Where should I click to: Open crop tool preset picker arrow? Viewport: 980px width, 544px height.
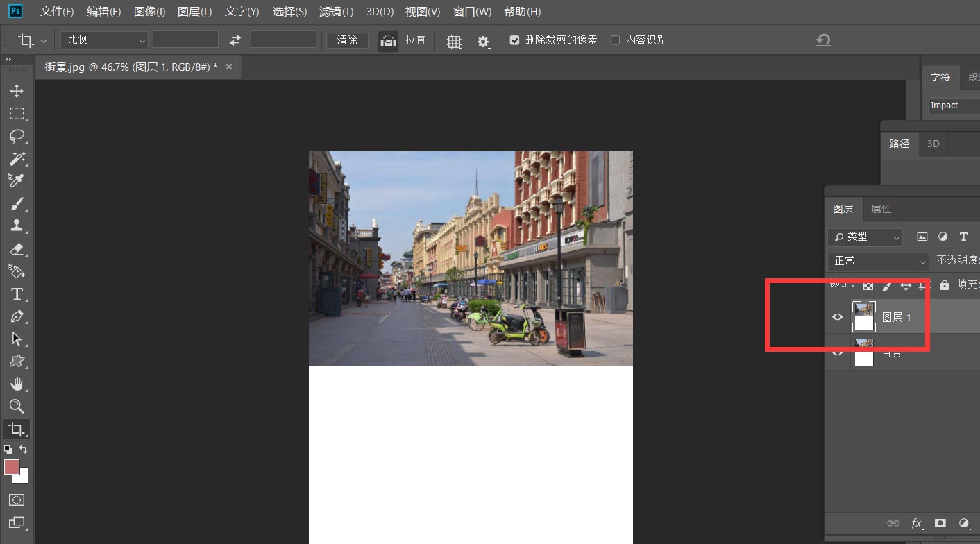[44, 41]
